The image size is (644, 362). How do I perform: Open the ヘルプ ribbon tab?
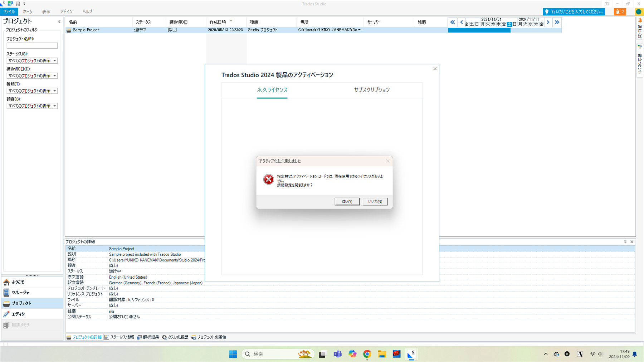87,11
